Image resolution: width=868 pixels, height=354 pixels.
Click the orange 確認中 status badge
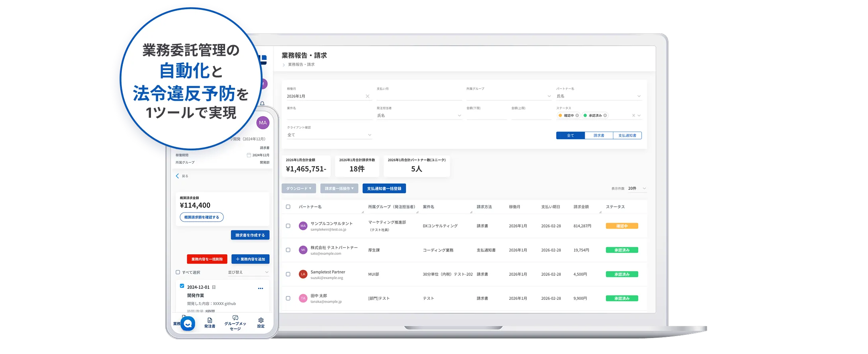coord(621,226)
